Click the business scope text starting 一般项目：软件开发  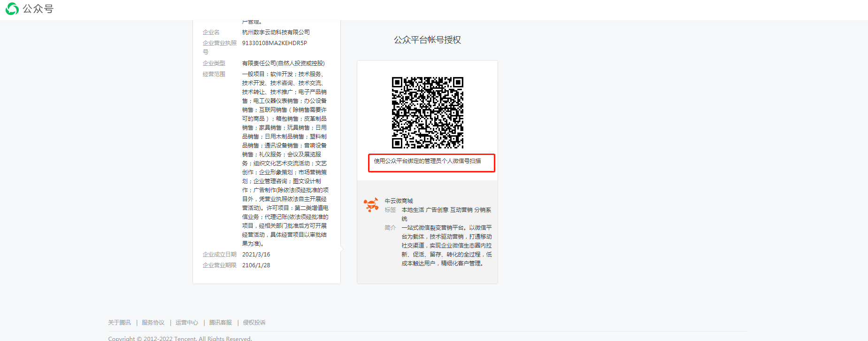click(285, 159)
